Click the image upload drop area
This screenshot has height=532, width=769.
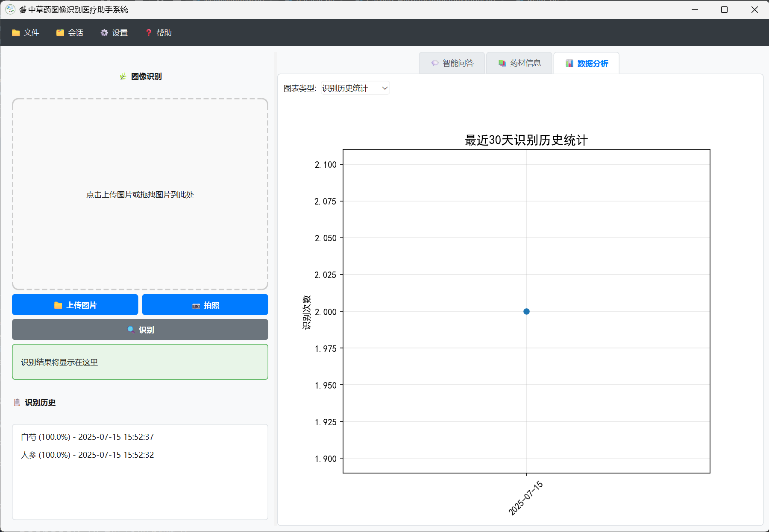140,194
